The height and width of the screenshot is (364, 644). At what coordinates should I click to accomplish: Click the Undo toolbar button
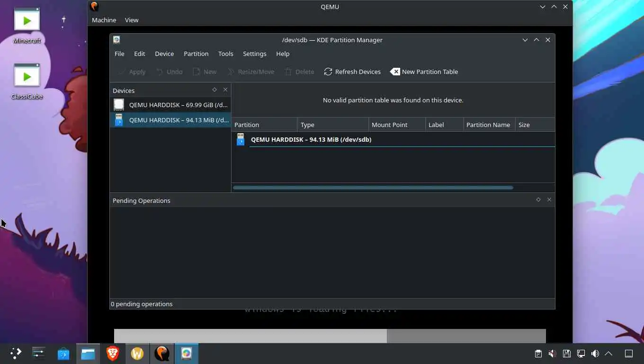click(169, 72)
